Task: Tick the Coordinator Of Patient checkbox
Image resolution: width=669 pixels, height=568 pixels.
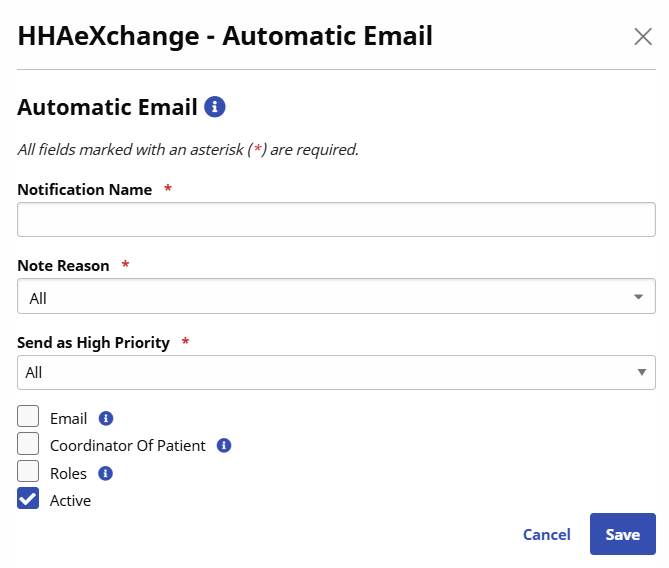Action: tap(28, 444)
